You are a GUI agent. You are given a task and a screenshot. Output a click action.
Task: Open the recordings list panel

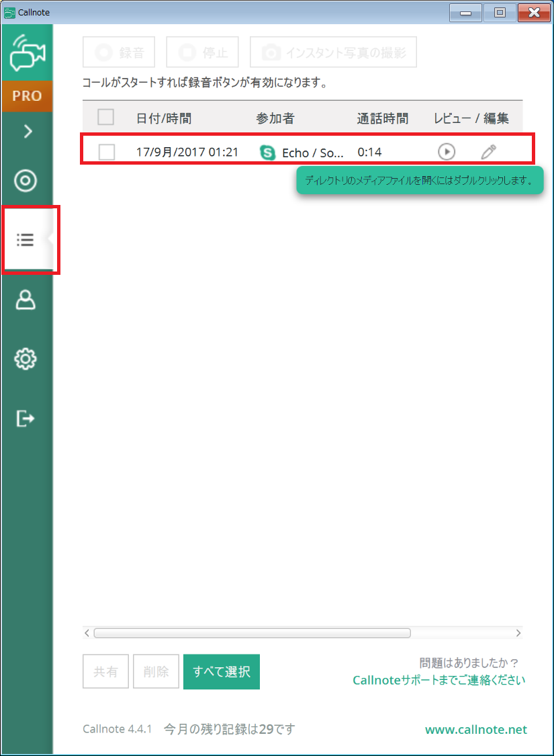(x=25, y=239)
